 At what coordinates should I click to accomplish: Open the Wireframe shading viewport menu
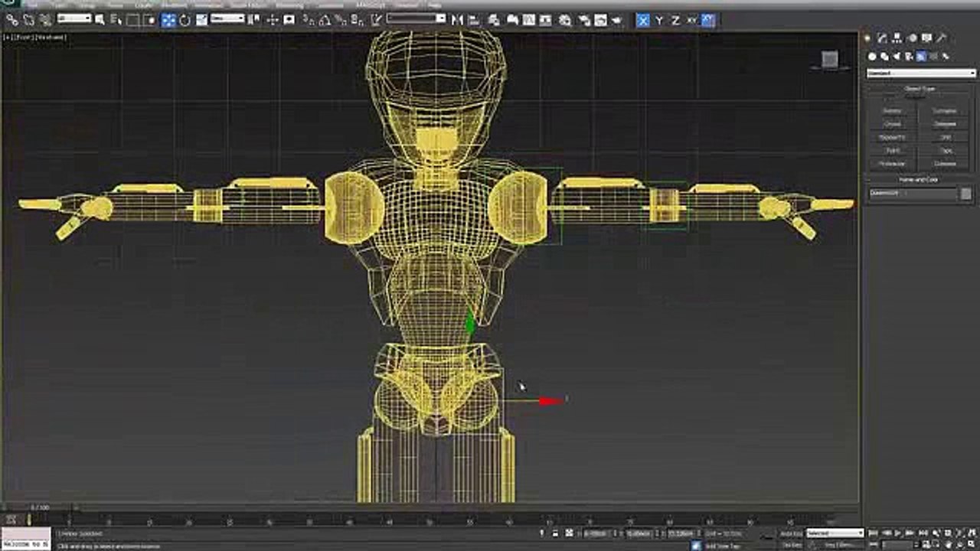(52, 37)
